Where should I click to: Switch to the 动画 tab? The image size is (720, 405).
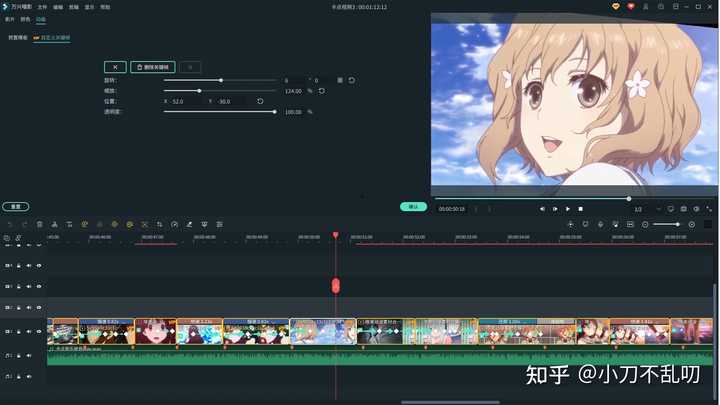coord(41,19)
